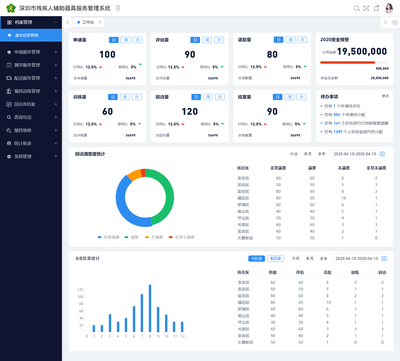Open to-do item with count 1

[x=342, y=106]
